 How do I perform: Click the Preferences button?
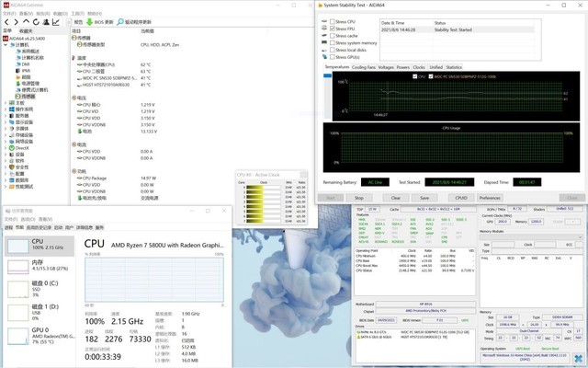click(x=490, y=197)
